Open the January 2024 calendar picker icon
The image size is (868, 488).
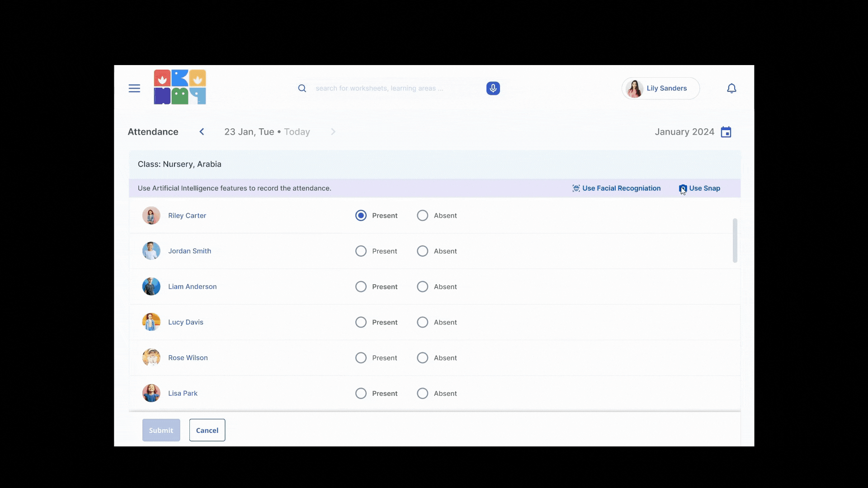tap(726, 132)
